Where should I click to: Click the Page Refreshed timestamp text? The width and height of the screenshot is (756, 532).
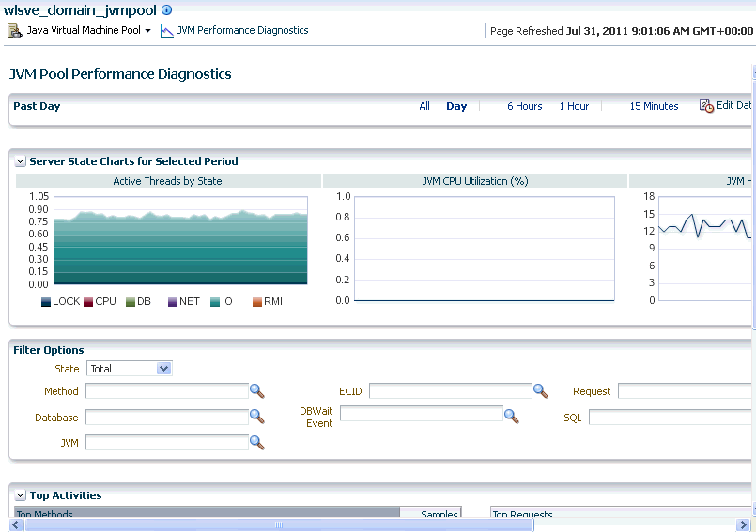(622, 31)
